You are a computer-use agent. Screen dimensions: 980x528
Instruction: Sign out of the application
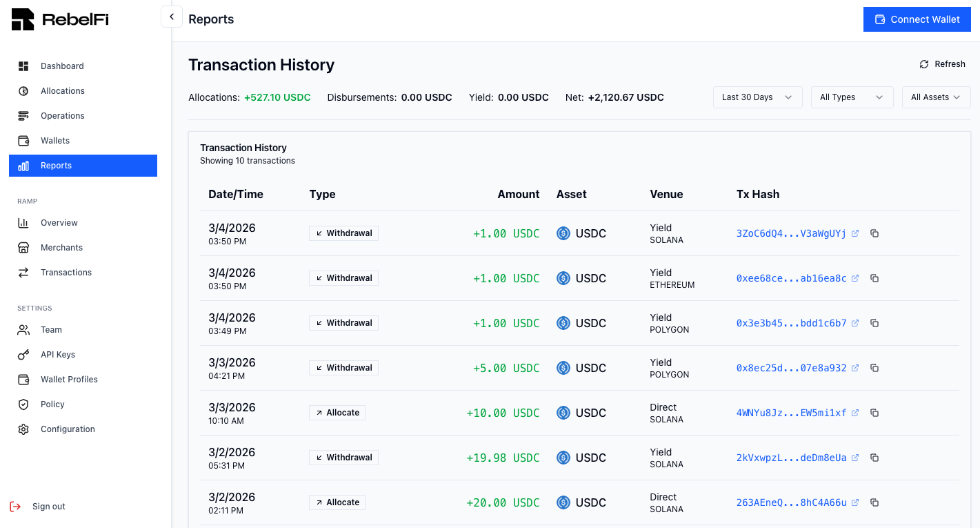tap(48, 506)
